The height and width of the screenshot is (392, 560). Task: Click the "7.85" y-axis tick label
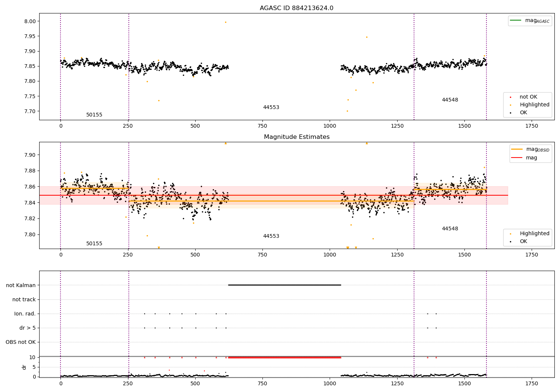[30, 66]
